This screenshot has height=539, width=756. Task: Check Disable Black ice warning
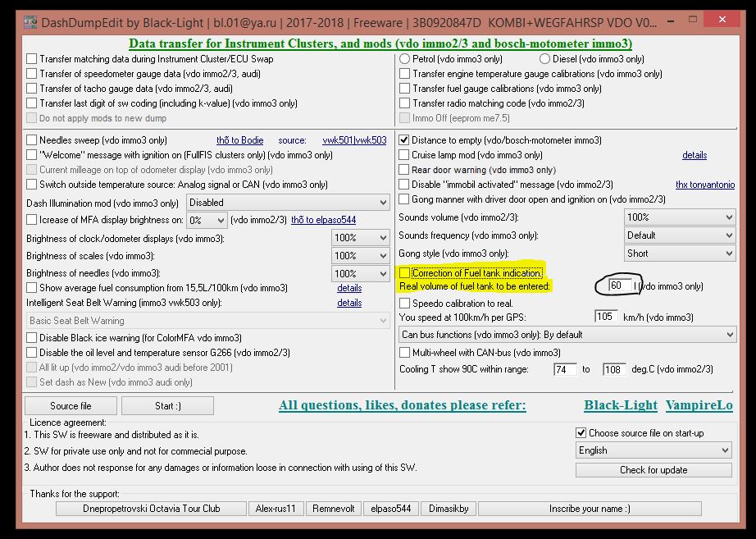(x=32, y=338)
